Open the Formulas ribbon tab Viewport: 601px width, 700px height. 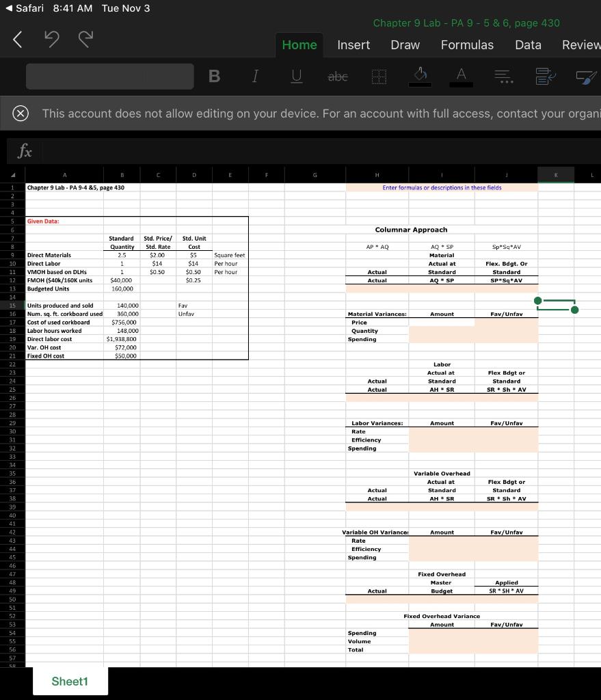(x=467, y=44)
